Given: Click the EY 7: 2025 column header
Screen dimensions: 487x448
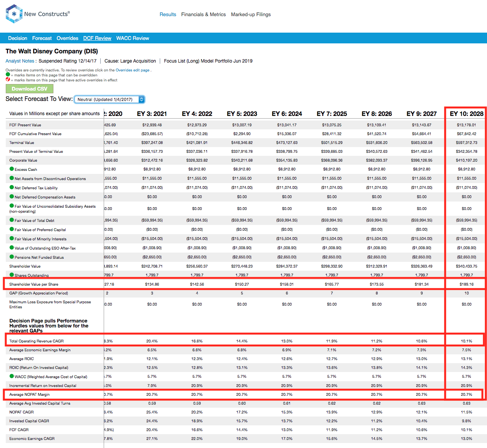Looking at the screenshot, I should [x=332, y=114].
